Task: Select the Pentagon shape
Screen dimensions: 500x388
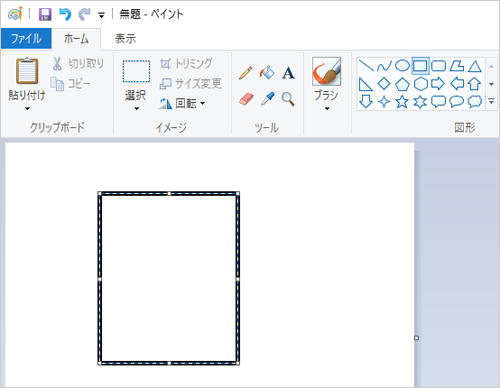Action: 402,84
